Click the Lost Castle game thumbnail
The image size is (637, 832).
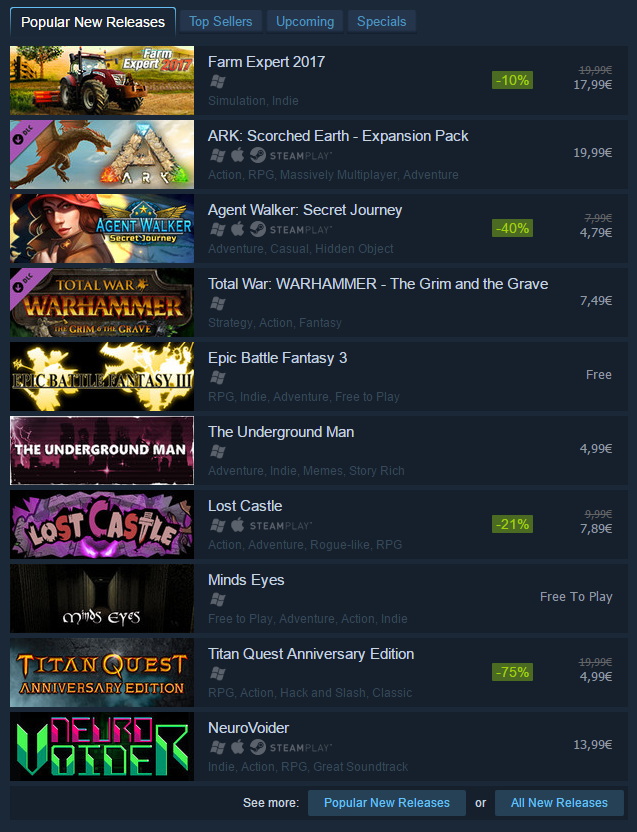(102, 524)
